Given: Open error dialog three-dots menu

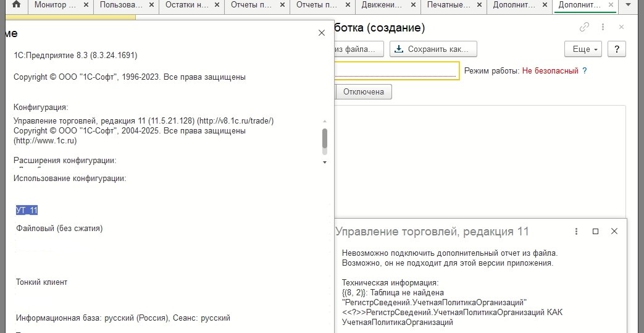Looking at the screenshot, I should pyautogui.click(x=576, y=232).
